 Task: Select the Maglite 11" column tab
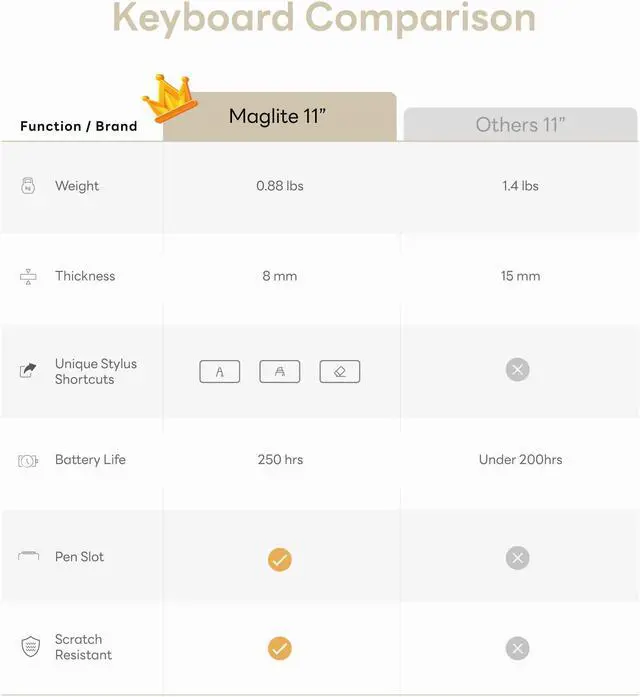pos(280,117)
